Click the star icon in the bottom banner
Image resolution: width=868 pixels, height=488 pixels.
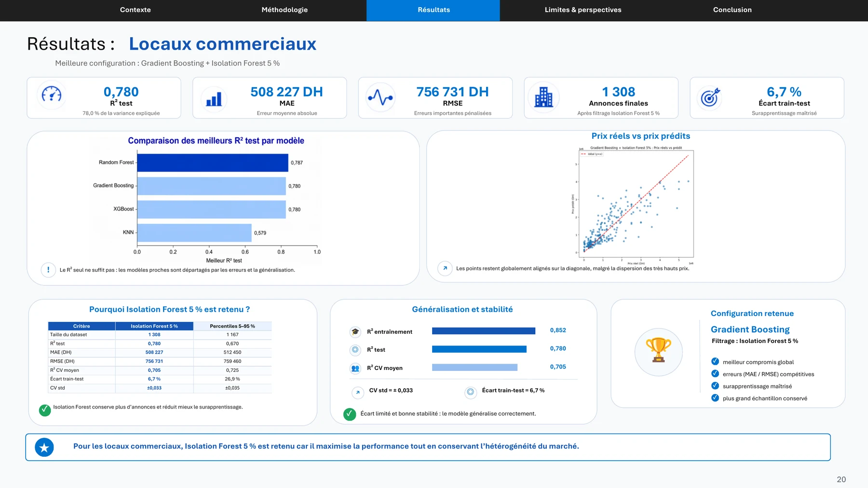pos(44,448)
